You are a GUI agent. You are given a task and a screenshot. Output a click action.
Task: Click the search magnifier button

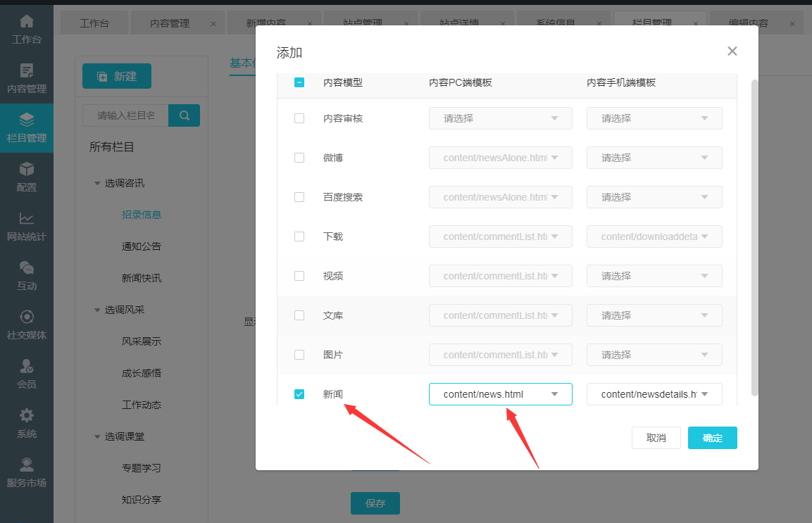point(185,115)
